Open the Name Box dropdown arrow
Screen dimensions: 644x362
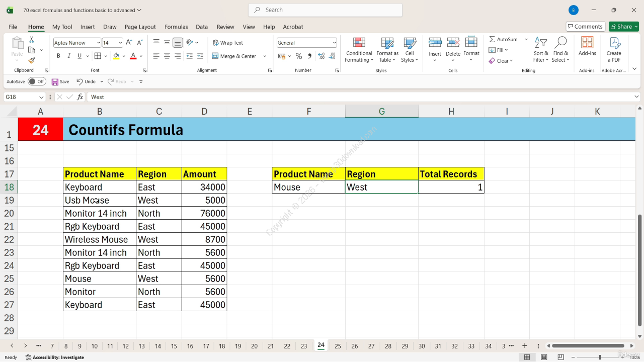click(41, 97)
